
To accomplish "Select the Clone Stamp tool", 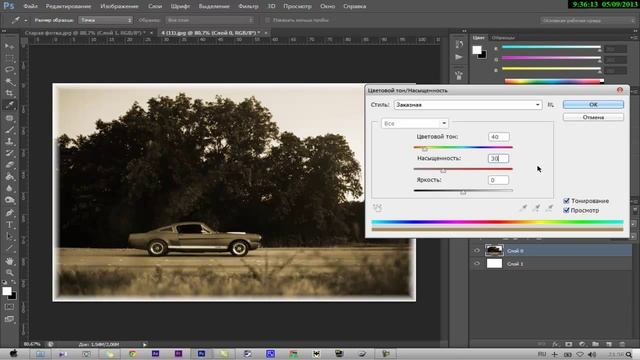I will (9, 142).
